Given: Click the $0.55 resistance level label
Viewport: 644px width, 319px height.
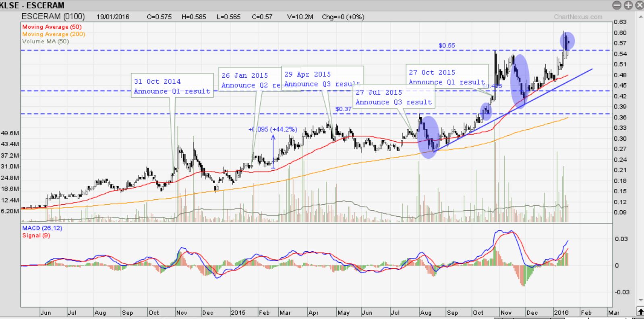Looking at the screenshot, I should click(447, 46).
